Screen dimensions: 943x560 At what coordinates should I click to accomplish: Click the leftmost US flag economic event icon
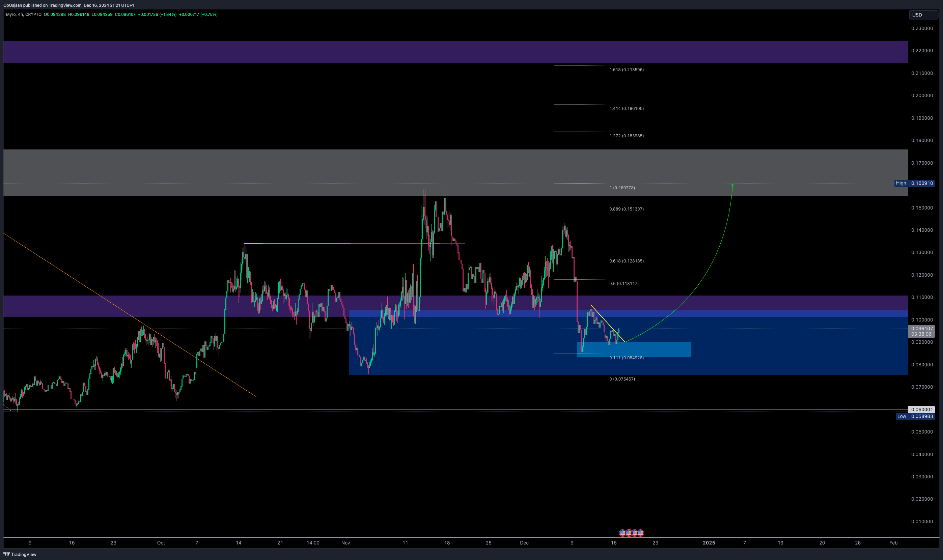[x=622, y=533]
